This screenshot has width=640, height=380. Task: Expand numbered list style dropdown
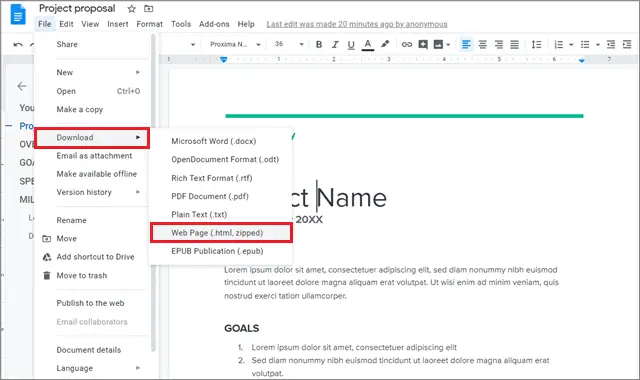tap(571, 44)
